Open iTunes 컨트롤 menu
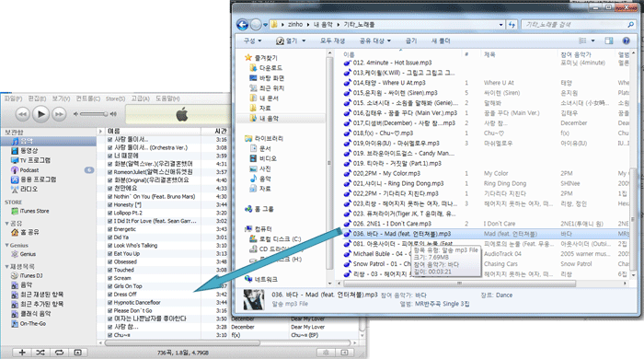This screenshot has width=644, height=359. [x=88, y=98]
